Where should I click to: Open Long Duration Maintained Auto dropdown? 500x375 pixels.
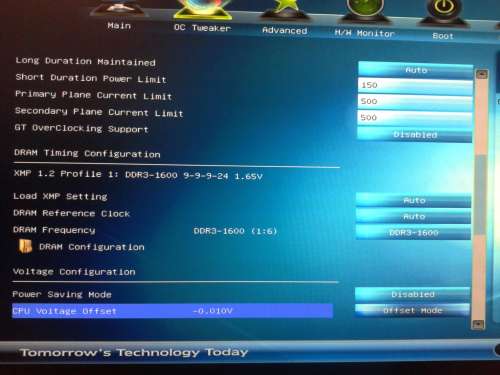coord(416,70)
